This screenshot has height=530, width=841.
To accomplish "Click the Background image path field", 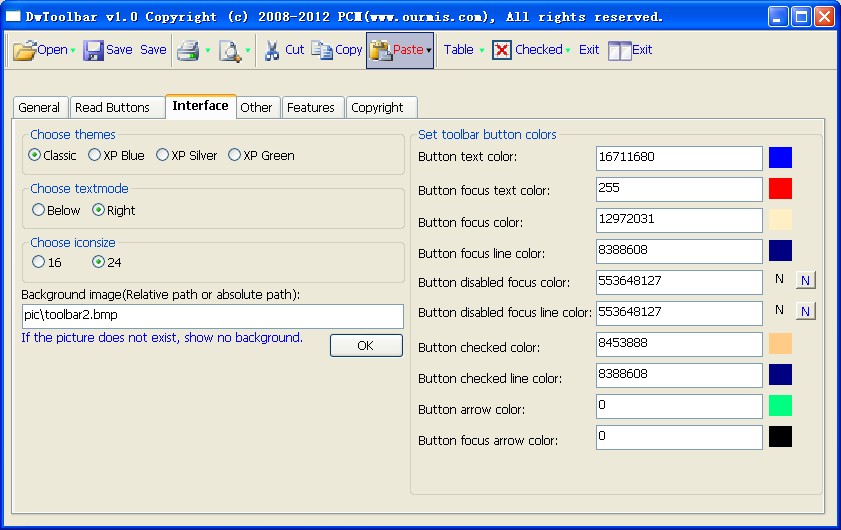I will pos(213,316).
